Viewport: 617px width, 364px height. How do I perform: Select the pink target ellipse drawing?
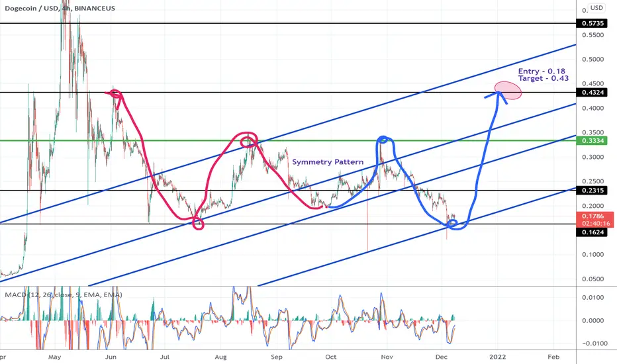point(508,90)
